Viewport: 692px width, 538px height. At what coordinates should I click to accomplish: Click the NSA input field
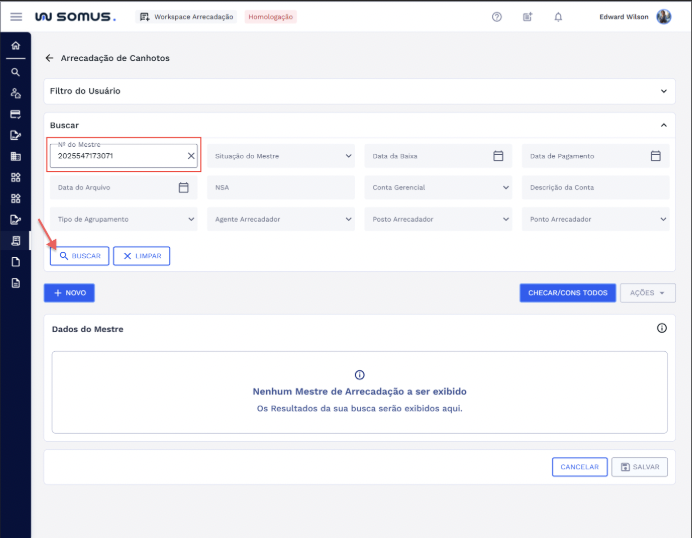tap(280, 187)
